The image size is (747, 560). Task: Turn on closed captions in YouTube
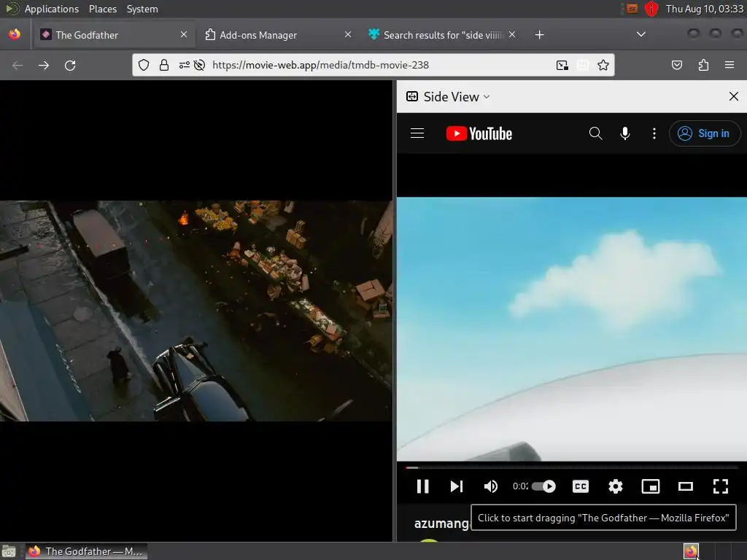coord(580,486)
